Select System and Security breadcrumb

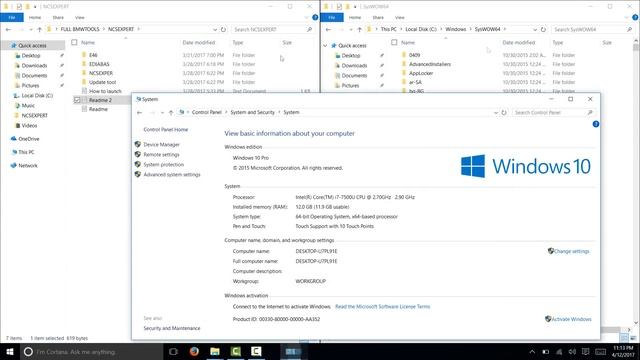point(252,112)
